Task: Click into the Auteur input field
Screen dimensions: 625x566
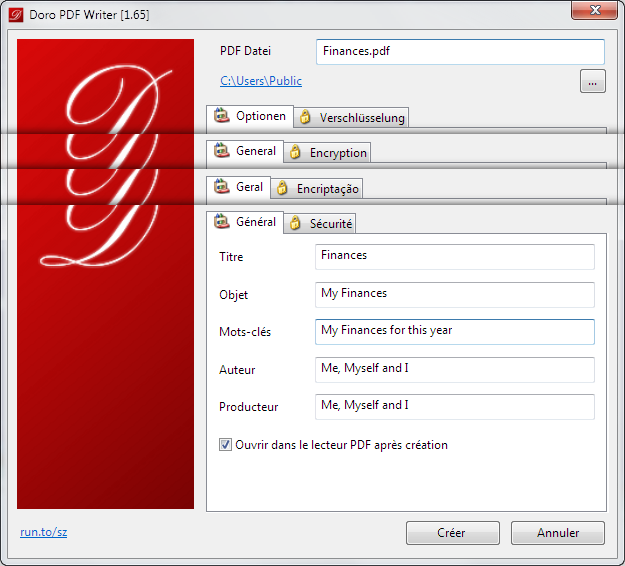Action: pyautogui.click(x=455, y=370)
